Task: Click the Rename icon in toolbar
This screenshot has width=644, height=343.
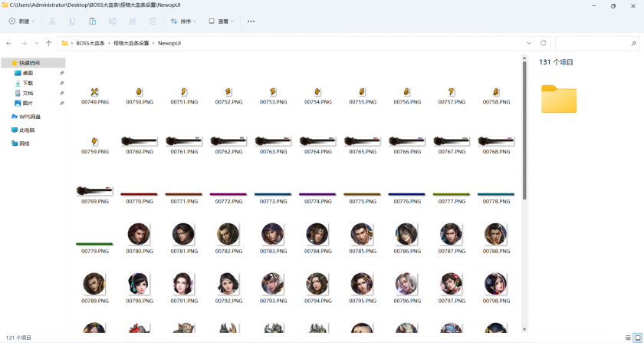Action: tap(113, 21)
